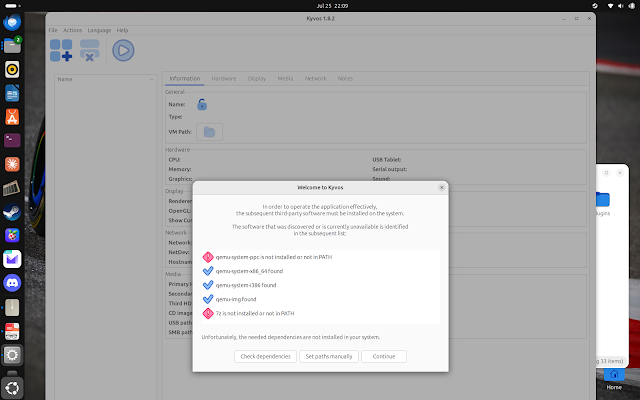640x400 pixels.
Task: Switch to the Hardware tab
Action: click(224, 78)
